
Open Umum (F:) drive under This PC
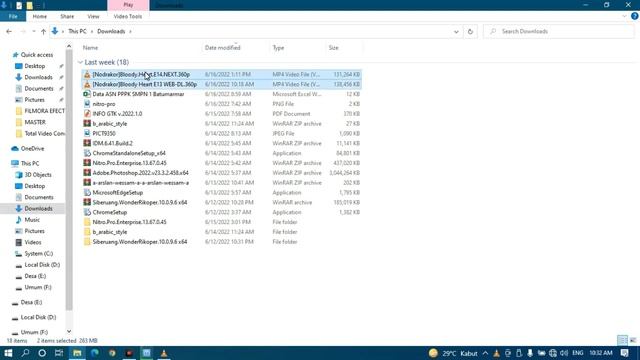coord(38,287)
